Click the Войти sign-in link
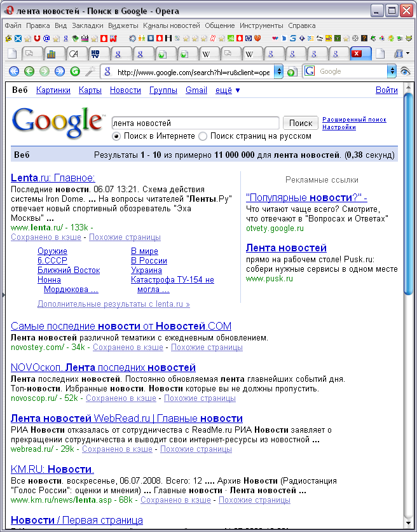The height and width of the screenshot is (532, 417). point(386,90)
